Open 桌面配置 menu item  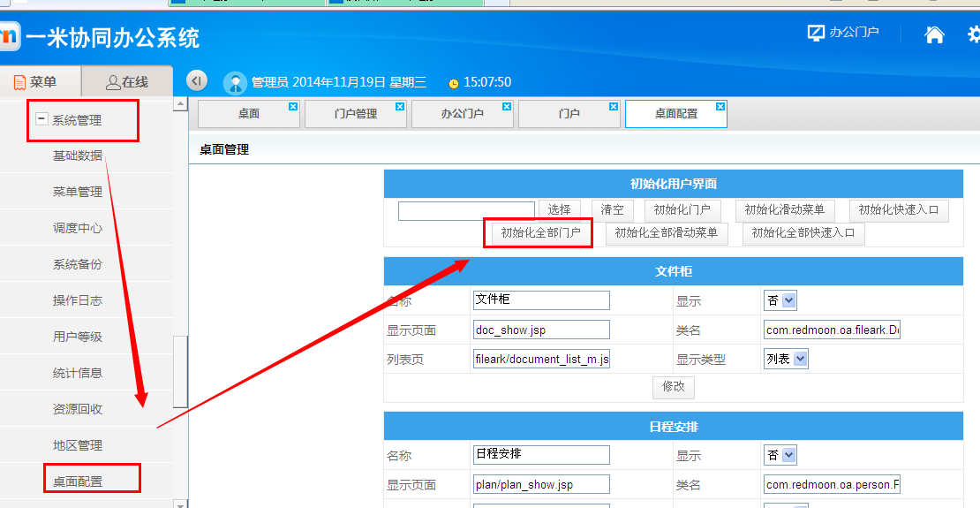[x=78, y=481]
